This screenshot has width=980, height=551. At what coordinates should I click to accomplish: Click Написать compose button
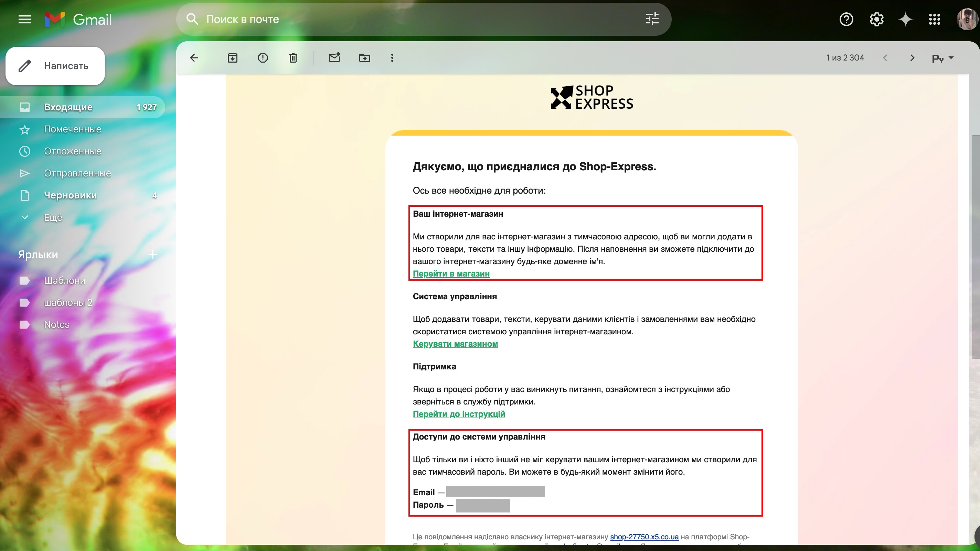55,66
